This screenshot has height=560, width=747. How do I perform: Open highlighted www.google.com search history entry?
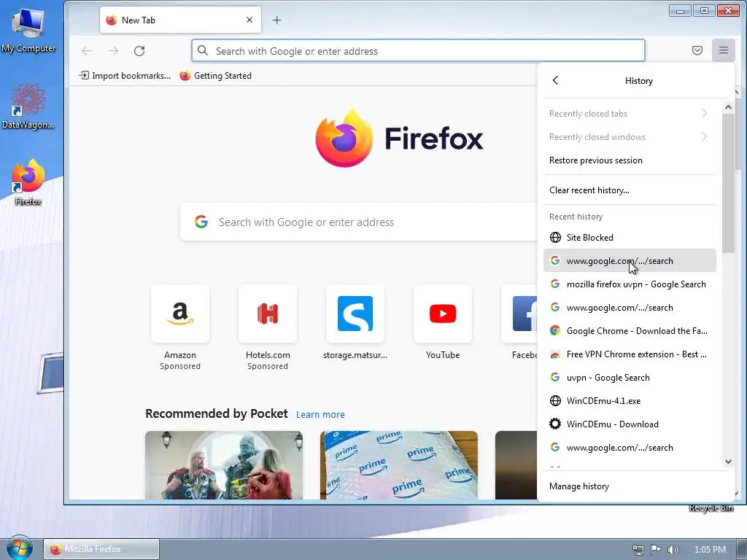(630, 260)
